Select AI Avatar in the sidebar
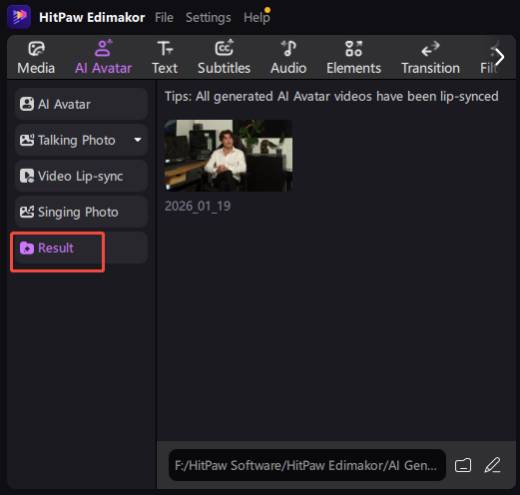Viewport: 520px width, 495px height. (x=81, y=104)
